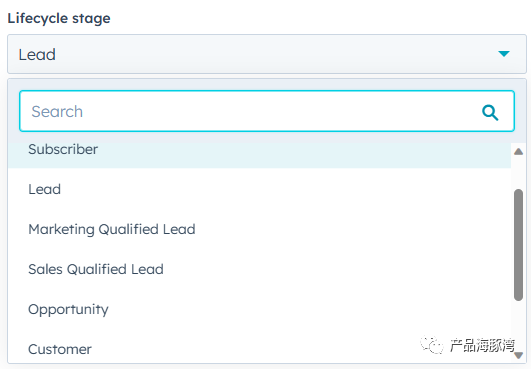Click inside the Search input field
This screenshot has height=369, width=531.
point(267,111)
